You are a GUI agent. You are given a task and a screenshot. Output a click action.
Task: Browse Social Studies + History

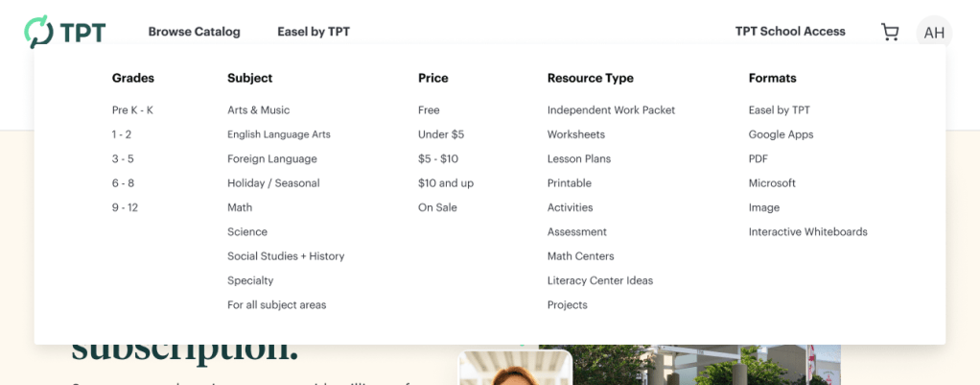pos(286,256)
